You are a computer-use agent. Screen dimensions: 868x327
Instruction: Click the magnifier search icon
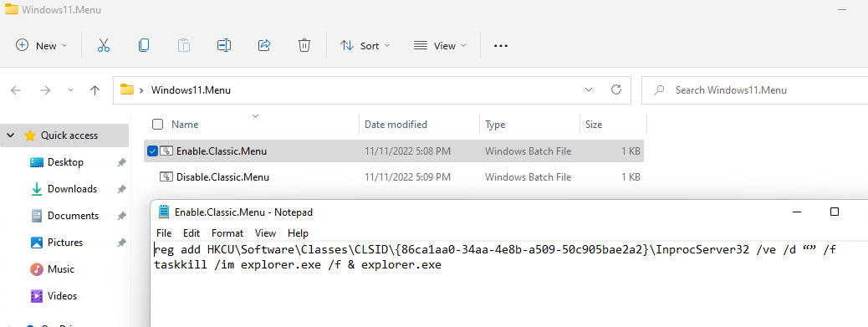pyautogui.click(x=659, y=90)
